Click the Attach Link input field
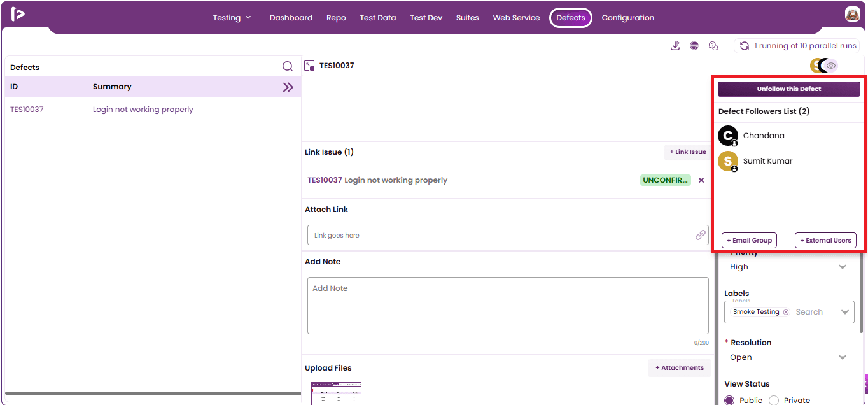Screen dimensions: 868x405 coord(508,235)
